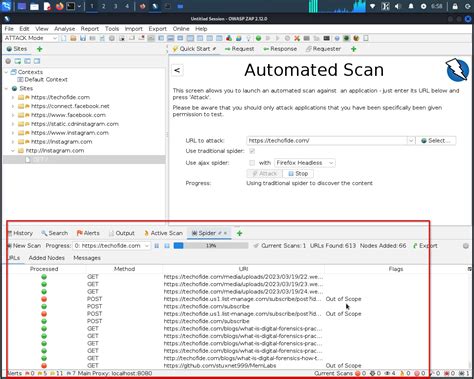Toggle the light bulb show hidden fields icon
Viewport: 474px width, 379px height.
point(248,38)
